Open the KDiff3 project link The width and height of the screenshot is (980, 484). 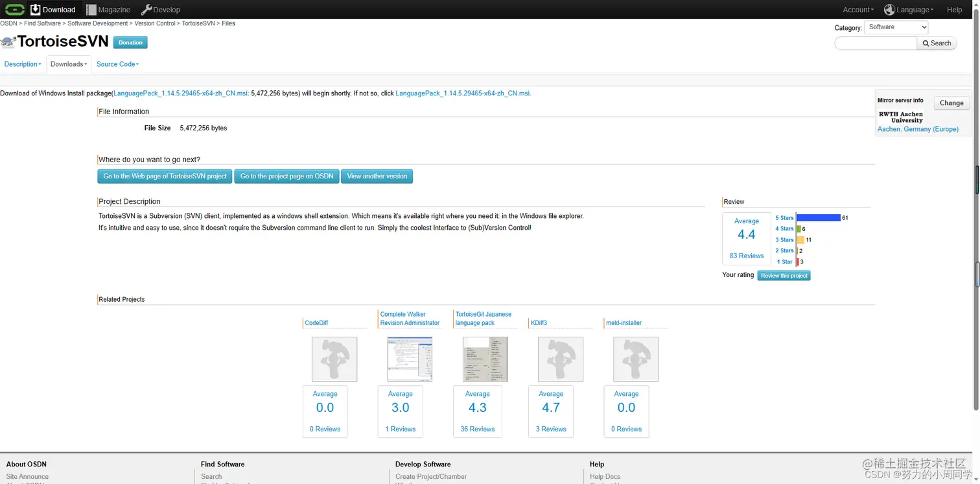click(x=539, y=323)
